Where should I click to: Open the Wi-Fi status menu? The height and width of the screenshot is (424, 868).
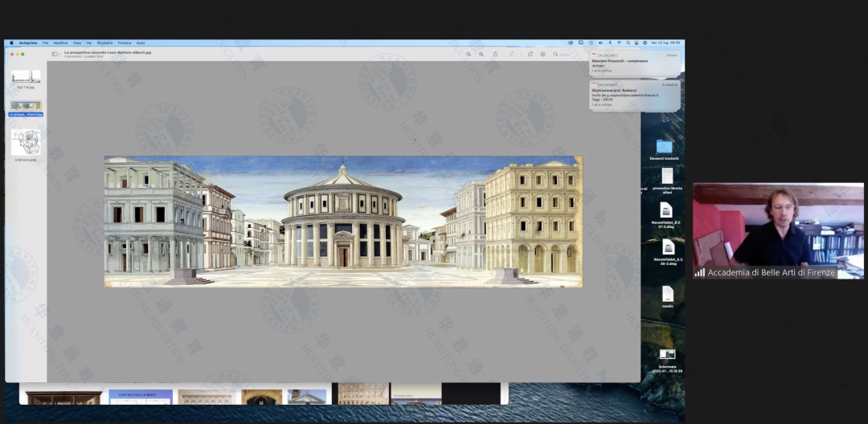[620, 43]
